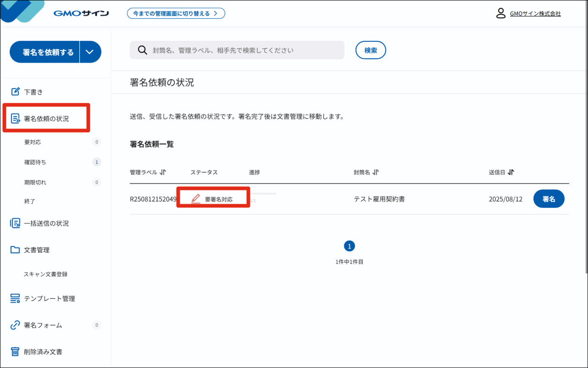Expand the 署名を依頼する dropdown arrow
The image size is (588, 368).
(90, 52)
